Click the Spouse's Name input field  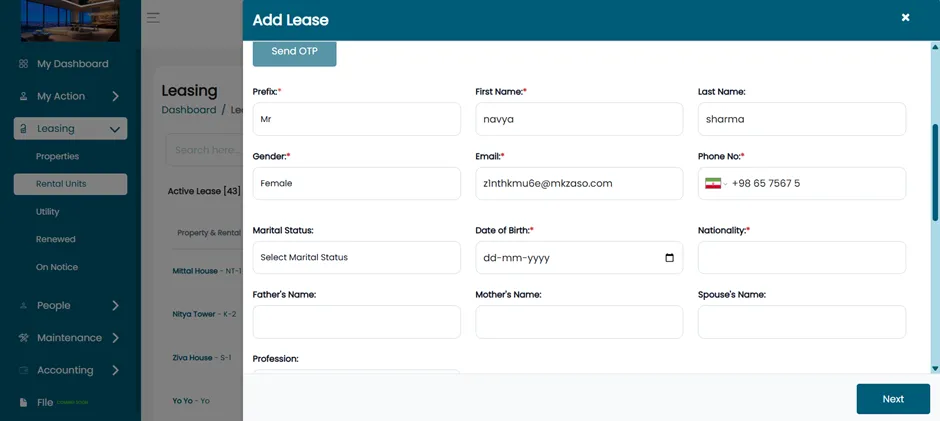coord(802,322)
